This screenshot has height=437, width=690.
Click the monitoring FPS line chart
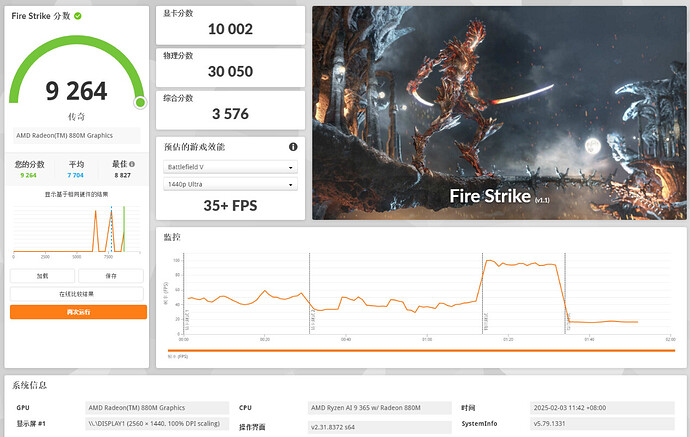point(422,294)
